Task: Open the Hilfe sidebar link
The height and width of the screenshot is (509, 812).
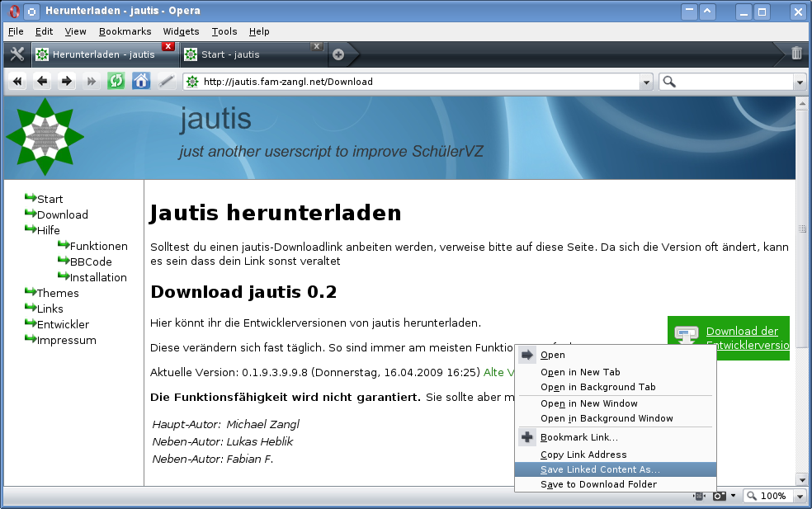Action: pos(48,230)
